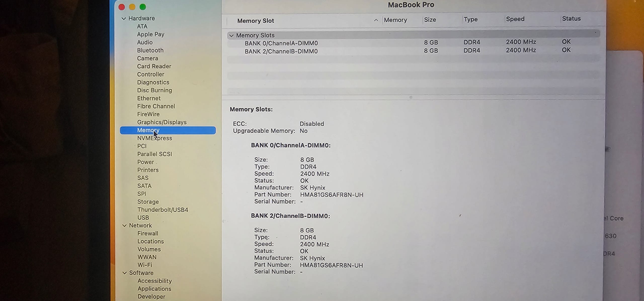Select Firewall under Network
Screen dimensions: 644x301
coord(148,233)
